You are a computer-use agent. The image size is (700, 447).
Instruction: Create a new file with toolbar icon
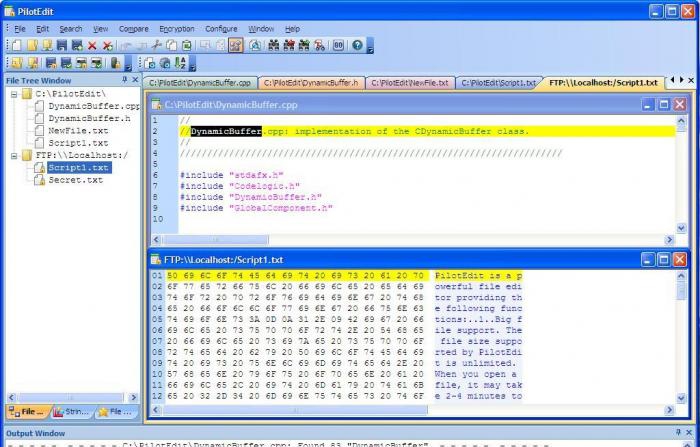coord(17,45)
